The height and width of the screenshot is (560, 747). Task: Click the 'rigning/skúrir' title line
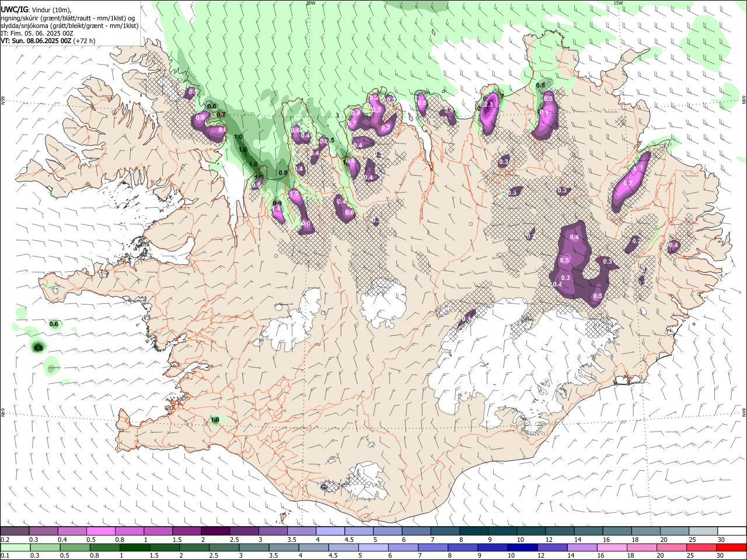(x=68, y=17)
